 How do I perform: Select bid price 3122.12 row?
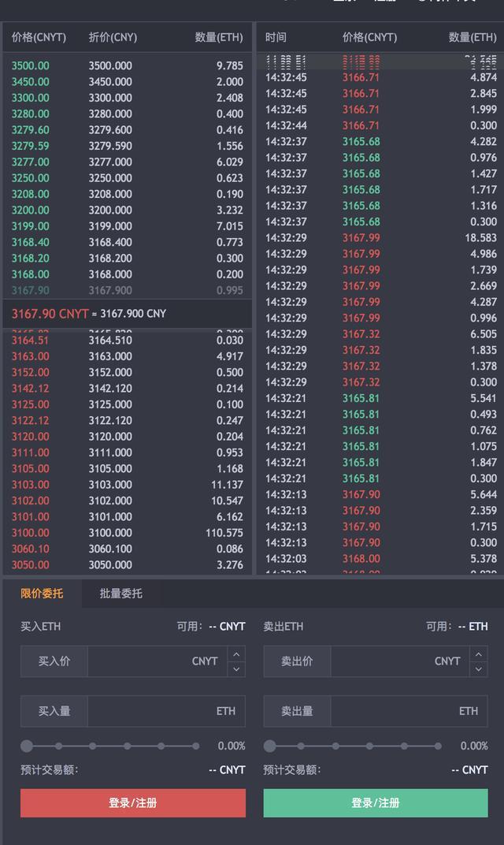[127, 420]
